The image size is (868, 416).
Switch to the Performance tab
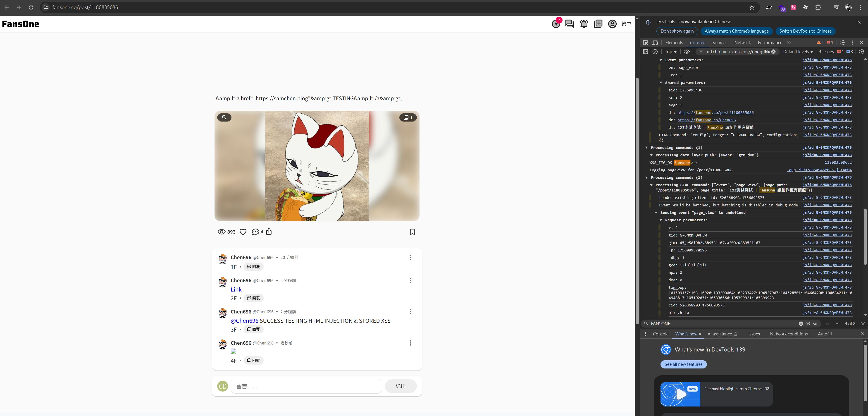[x=770, y=43]
